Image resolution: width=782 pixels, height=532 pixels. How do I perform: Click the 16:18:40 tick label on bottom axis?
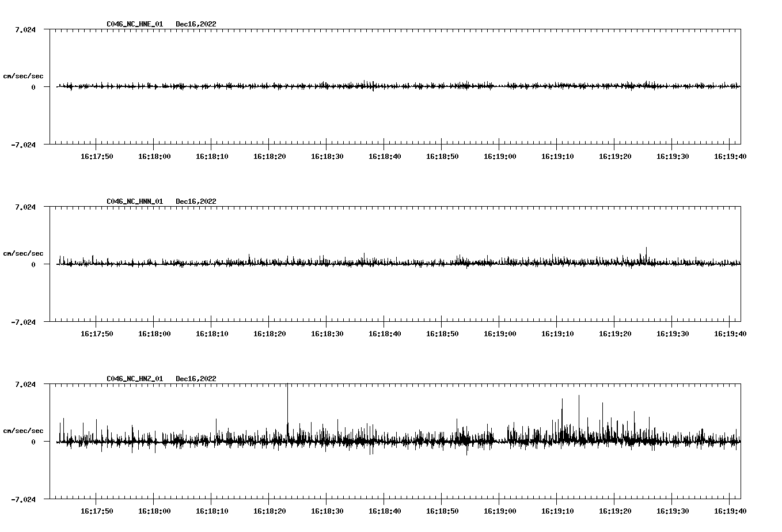coord(384,510)
